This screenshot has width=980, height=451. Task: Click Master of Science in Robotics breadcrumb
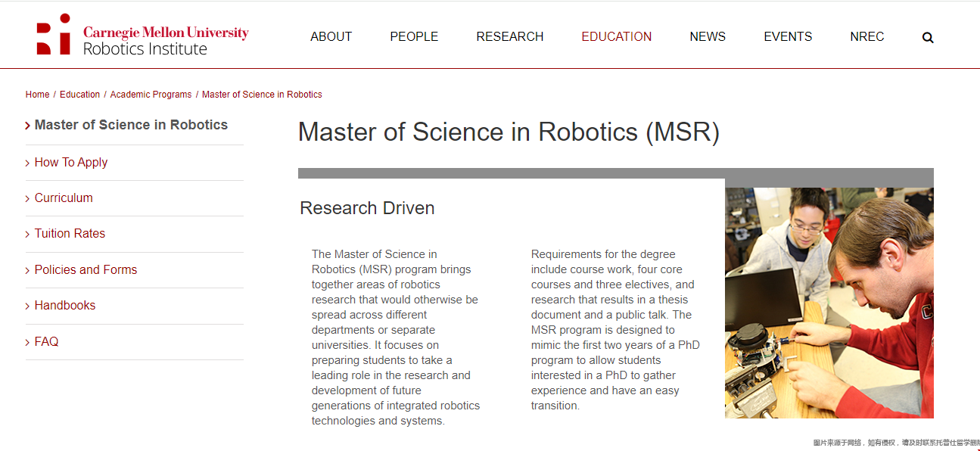click(262, 95)
